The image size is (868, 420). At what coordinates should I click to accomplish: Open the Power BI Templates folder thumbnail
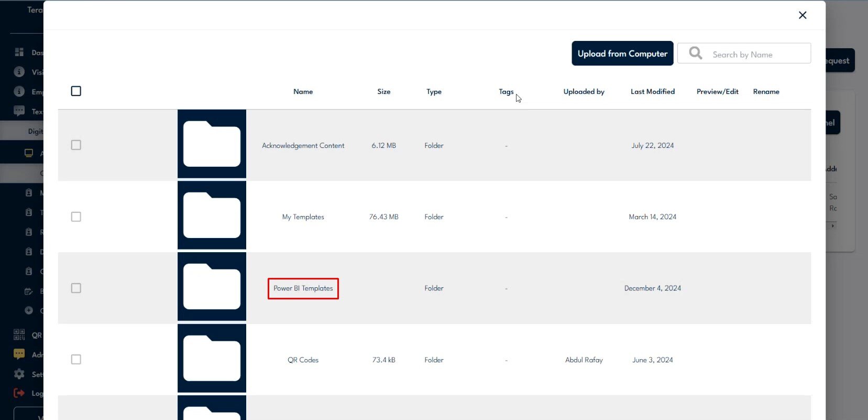pyautogui.click(x=212, y=287)
